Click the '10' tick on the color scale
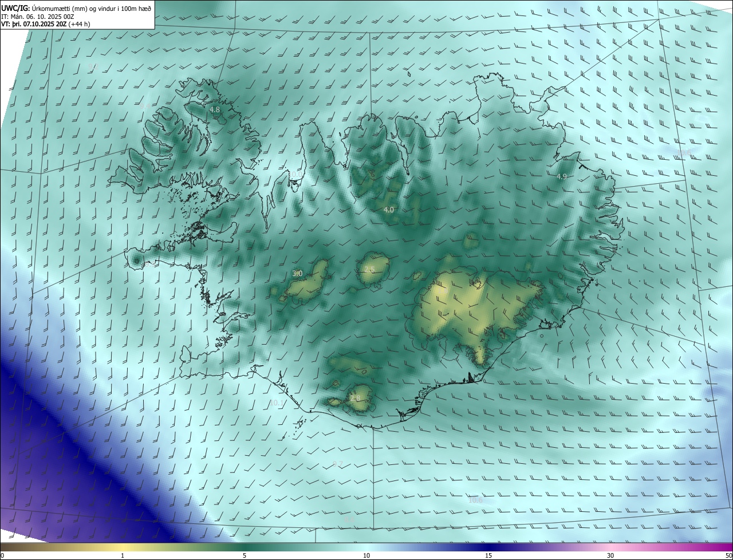The image size is (733, 560). point(366,555)
